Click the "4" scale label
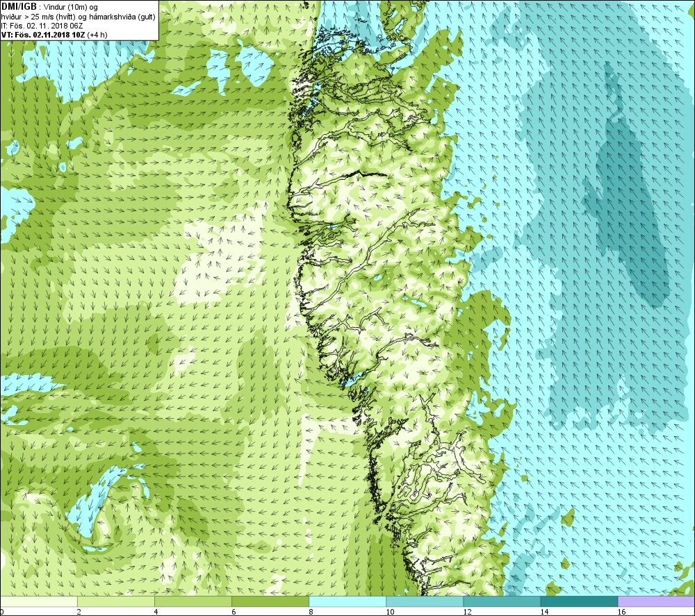 point(156,612)
